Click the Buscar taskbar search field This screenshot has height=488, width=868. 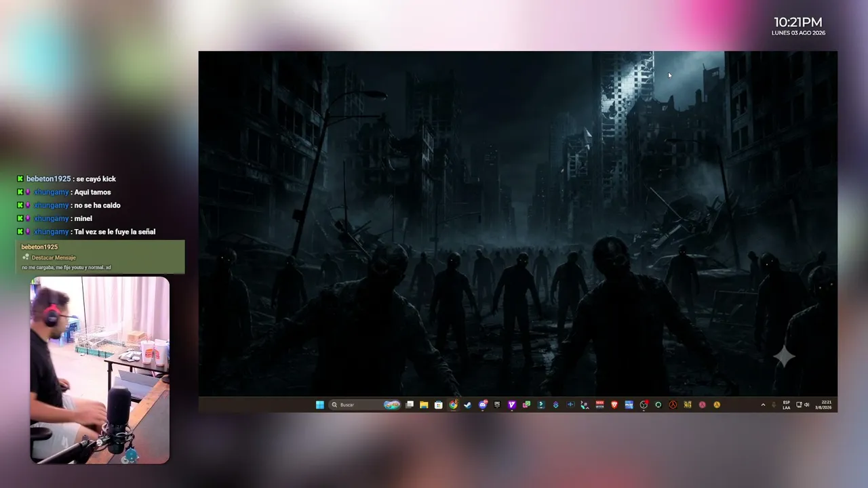point(365,405)
